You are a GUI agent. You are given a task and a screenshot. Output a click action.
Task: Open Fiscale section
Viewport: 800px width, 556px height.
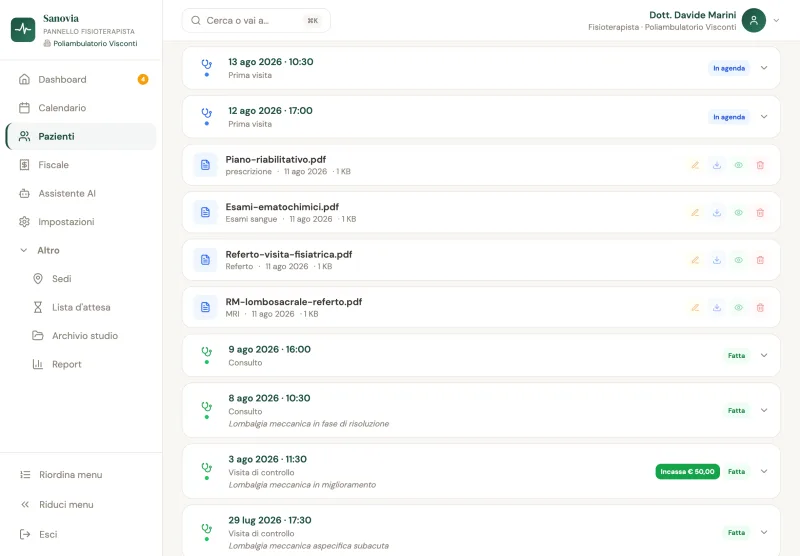[x=81, y=165]
